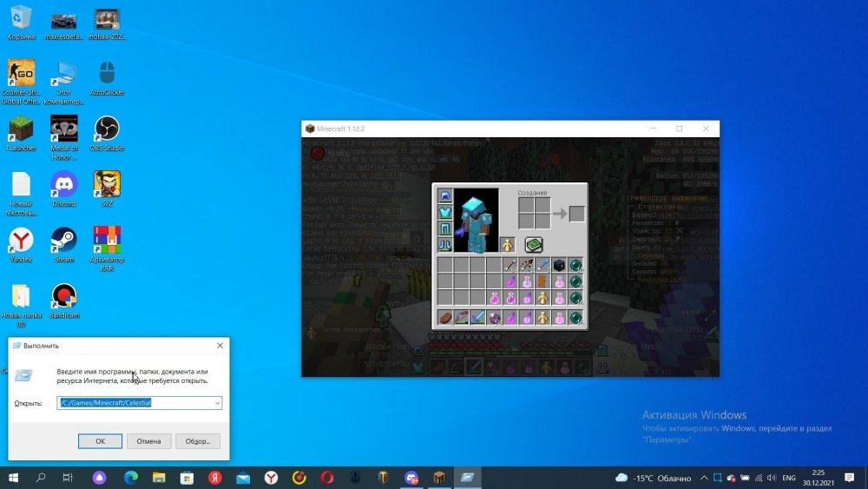Open Microsoft Store from the taskbar

tap(187, 478)
